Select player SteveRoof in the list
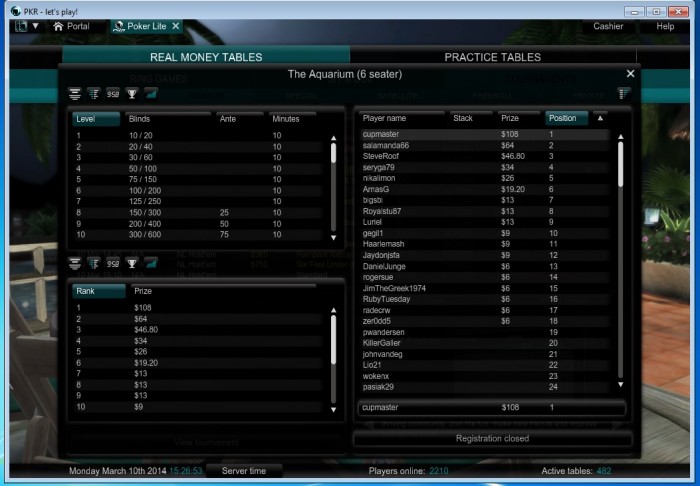 (484, 156)
